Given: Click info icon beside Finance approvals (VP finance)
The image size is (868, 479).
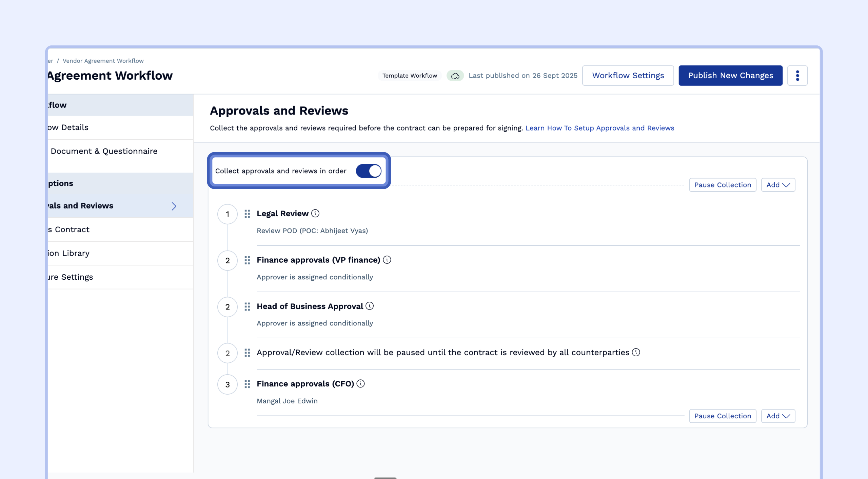Looking at the screenshot, I should click(x=387, y=260).
